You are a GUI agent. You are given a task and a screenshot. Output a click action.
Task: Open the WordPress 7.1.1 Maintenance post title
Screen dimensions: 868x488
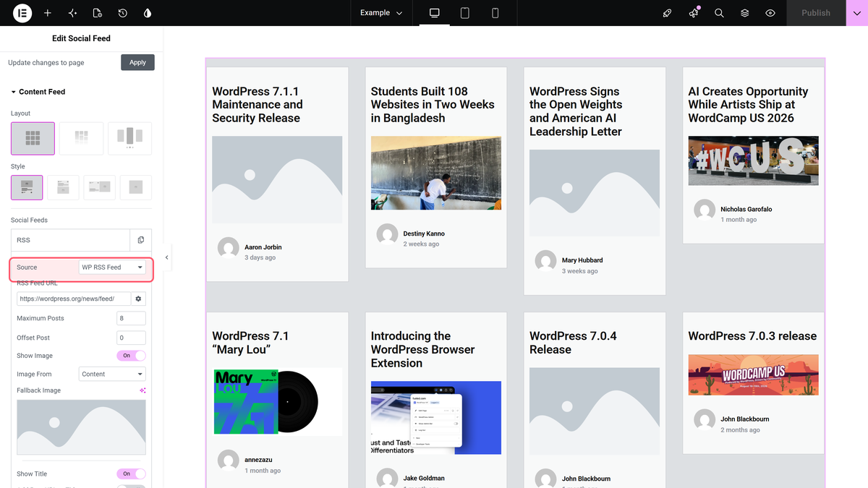click(258, 105)
